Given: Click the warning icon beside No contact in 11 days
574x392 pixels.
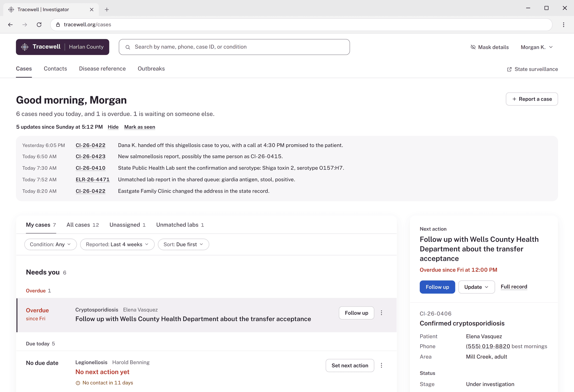Looking at the screenshot, I should pos(78,383).
